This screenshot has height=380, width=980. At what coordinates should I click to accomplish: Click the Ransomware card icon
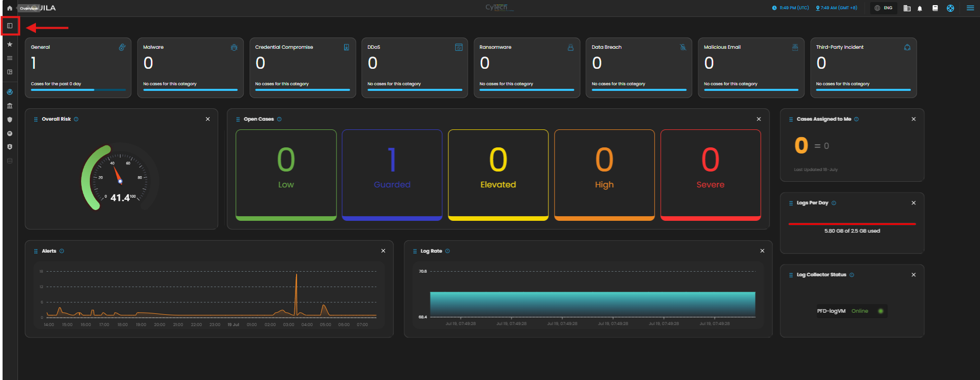[x=571, y=47]
